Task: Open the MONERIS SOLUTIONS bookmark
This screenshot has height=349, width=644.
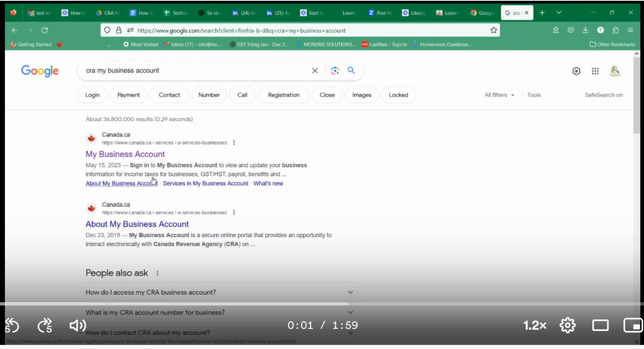Action: [326, 44]
